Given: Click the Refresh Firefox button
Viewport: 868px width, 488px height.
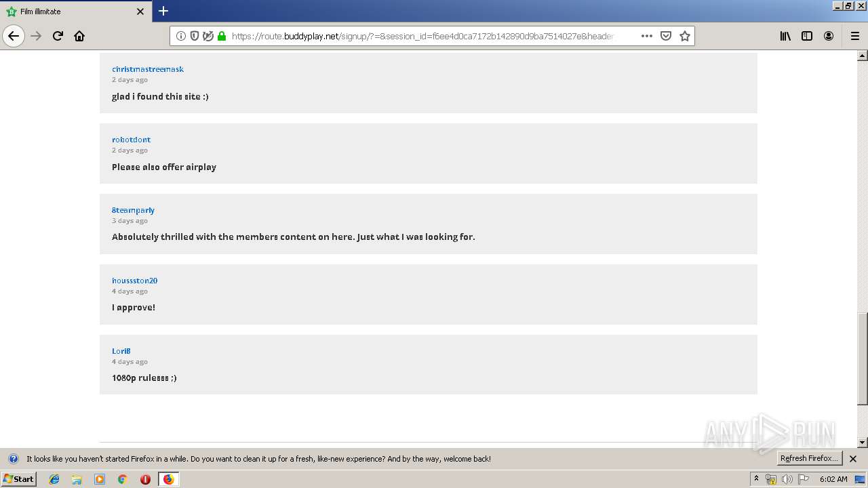Looking at the screenshot, I should (809, 458).
